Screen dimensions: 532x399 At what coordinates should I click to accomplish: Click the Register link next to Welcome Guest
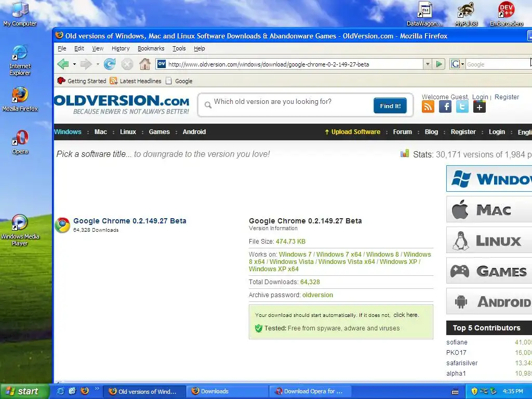point(507,97)
